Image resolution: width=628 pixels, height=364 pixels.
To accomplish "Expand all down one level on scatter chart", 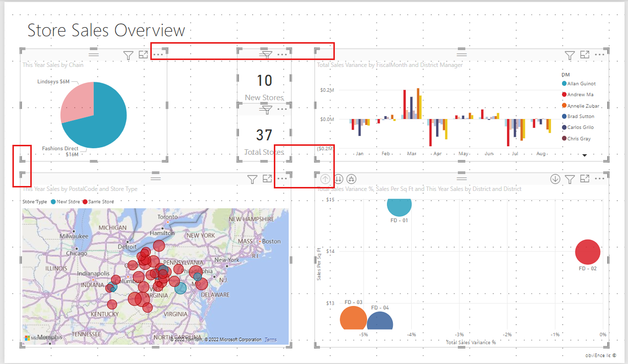I will 352,179.
